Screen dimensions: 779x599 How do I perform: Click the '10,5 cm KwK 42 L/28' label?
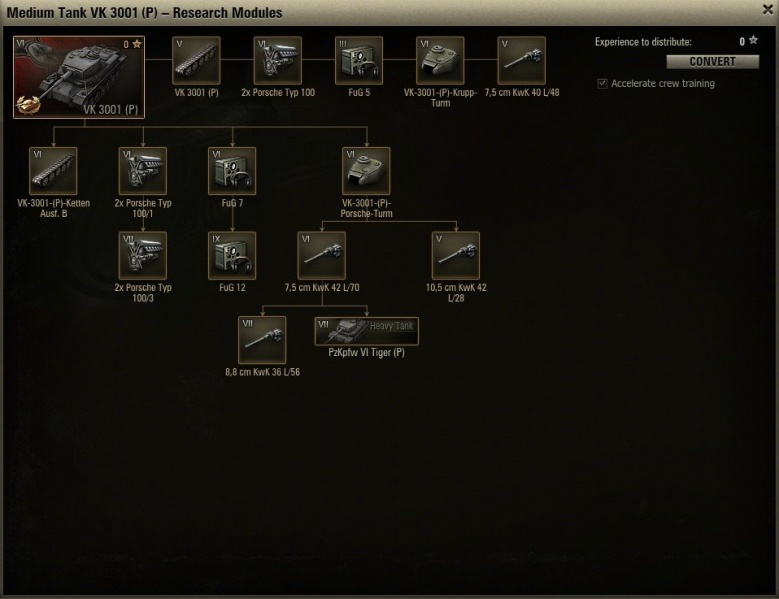click(456, 293)
